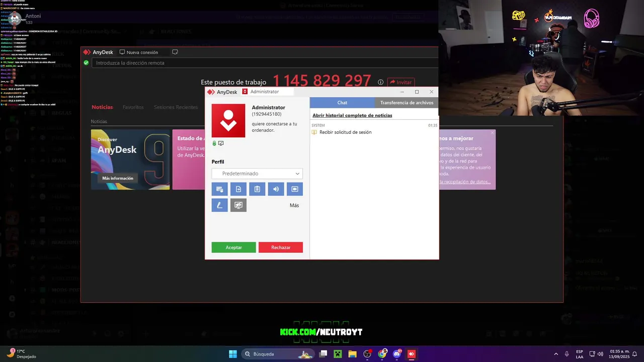644x362 pixels.
Task: Open File Explorer from the taskbar
Action: tap(352, 354)
